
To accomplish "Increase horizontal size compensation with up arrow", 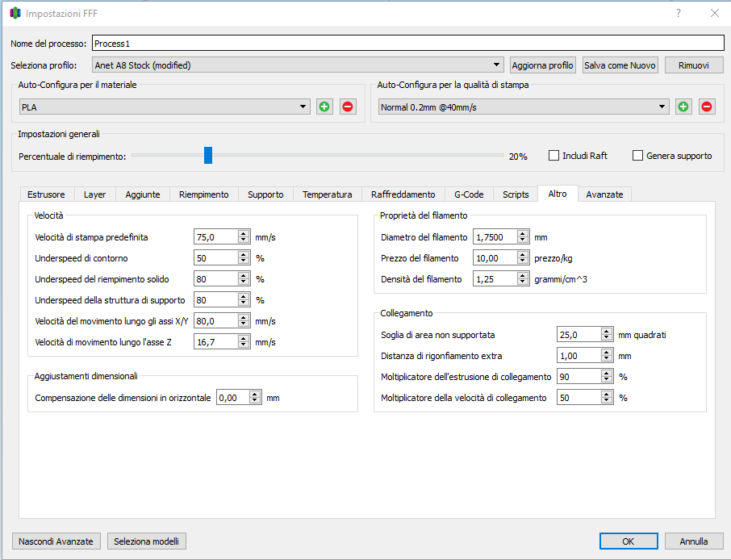I will (x=255, y=395).
